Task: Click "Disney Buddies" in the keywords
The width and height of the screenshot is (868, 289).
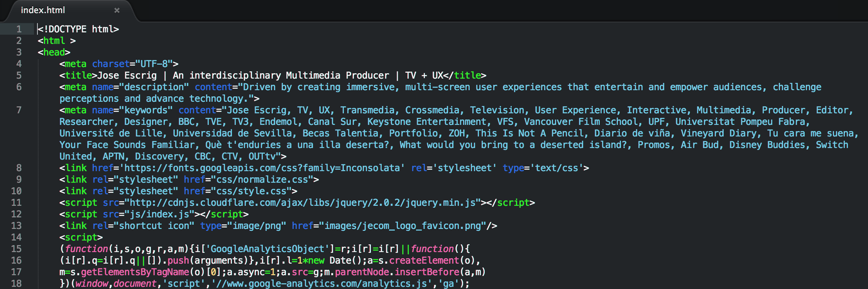Action: pyautogui.click(x=767, y=144)
